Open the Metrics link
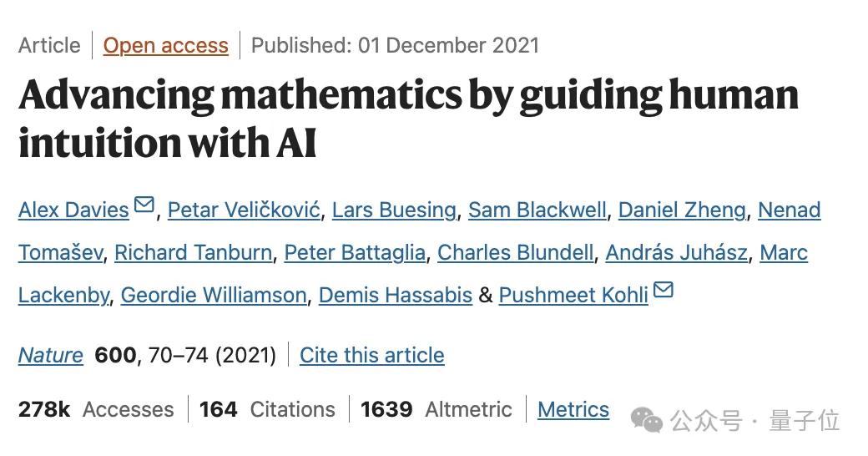 click(x=573, y=409)
